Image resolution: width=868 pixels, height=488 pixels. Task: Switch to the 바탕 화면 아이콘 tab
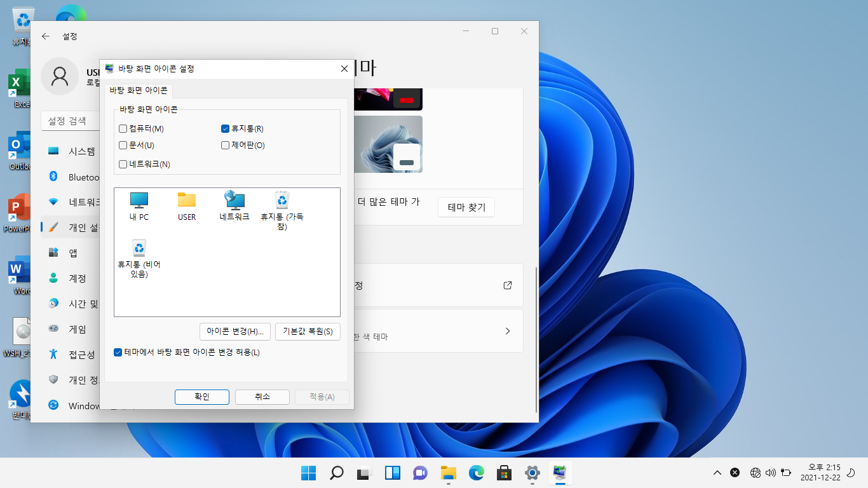pyautogui.click(x=139, y=90)
